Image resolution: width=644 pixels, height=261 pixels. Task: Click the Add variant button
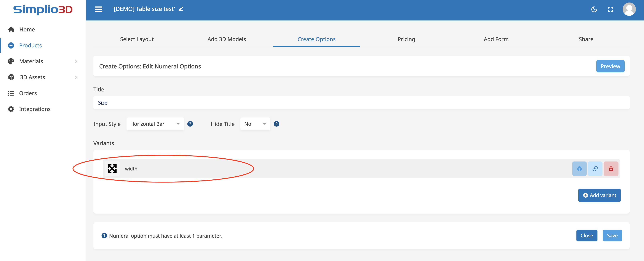coord(599,195)
